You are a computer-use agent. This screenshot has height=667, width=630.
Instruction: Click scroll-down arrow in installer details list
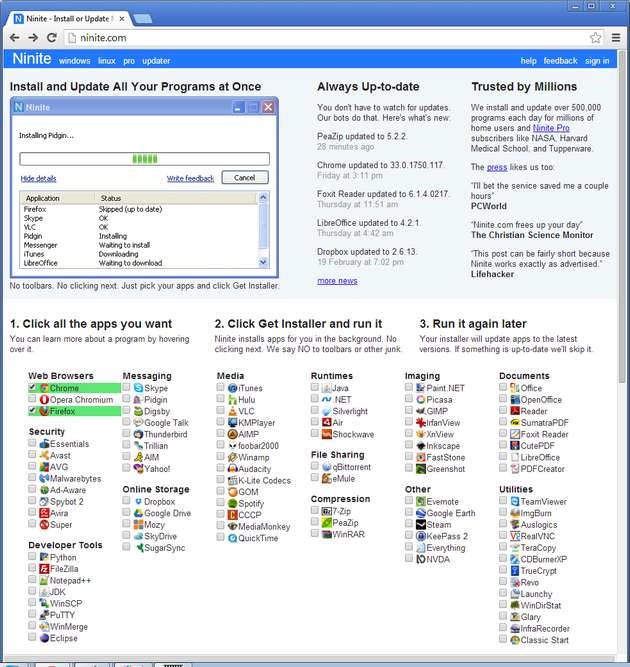click(x=263, y=262)
